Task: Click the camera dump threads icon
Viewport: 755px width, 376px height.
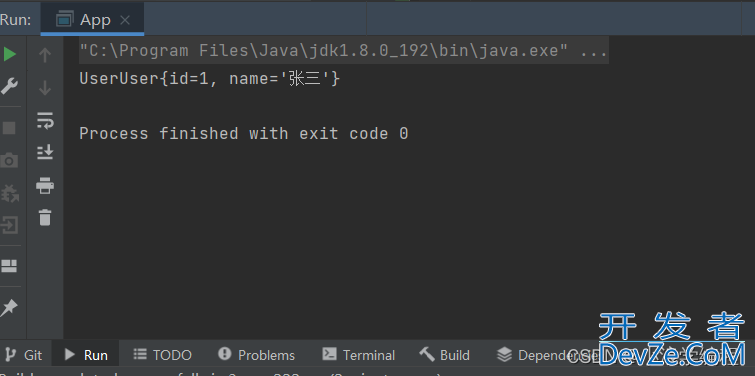Action: coord(9,160)
